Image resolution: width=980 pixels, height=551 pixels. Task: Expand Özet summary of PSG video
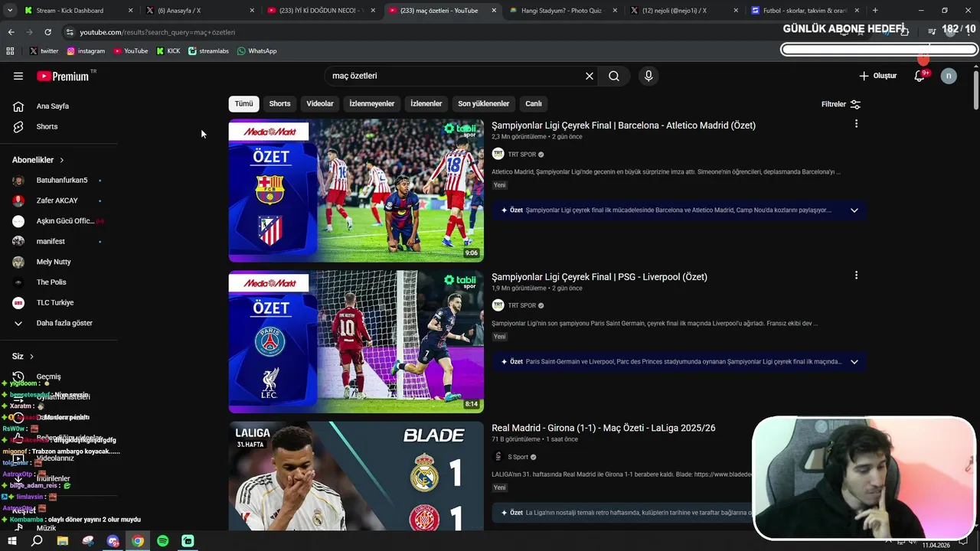[854, 362]
